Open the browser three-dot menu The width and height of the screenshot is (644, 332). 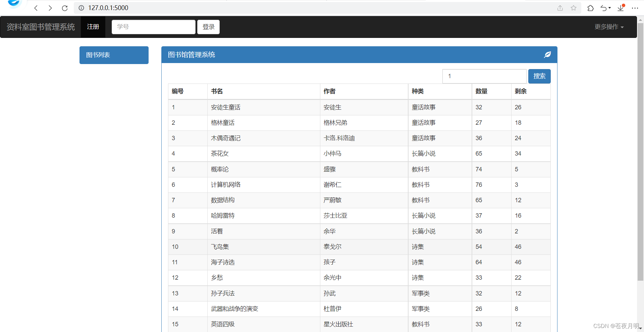click(x=635, y=8)
